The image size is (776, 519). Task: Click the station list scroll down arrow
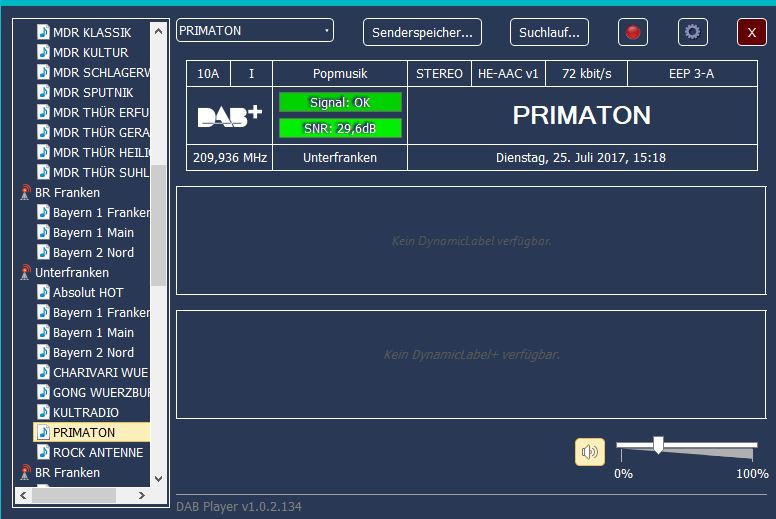[x=159, y=480]
